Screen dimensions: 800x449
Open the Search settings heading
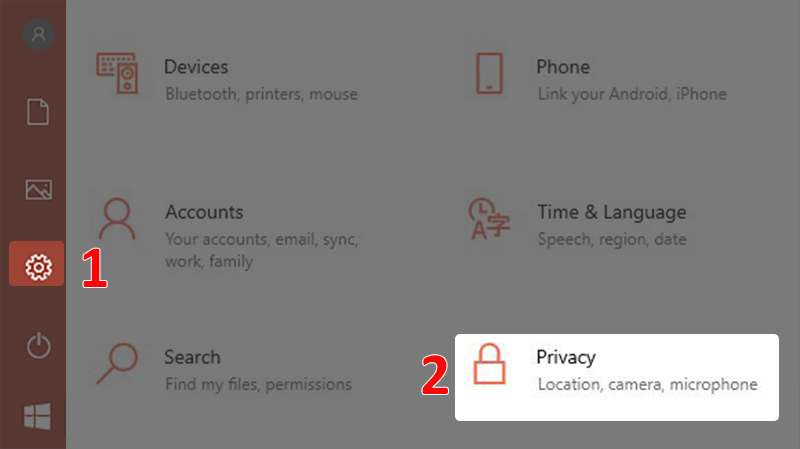tap(192, 357)
